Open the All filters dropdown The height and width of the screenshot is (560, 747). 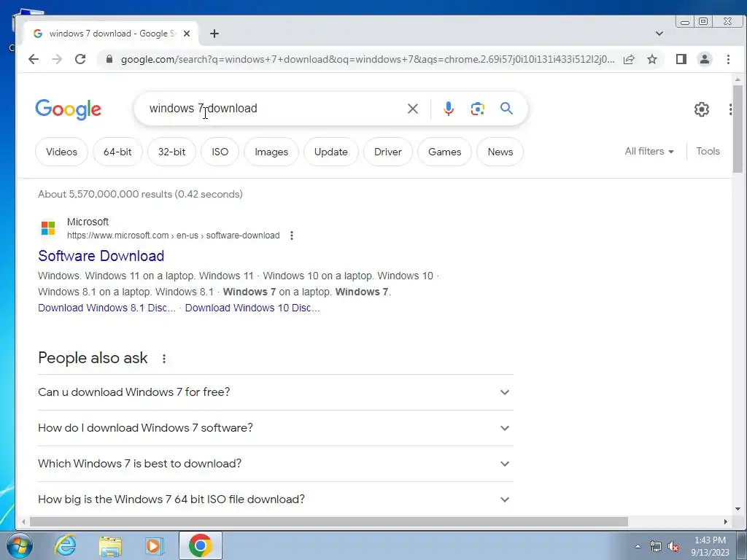[649, 152]
